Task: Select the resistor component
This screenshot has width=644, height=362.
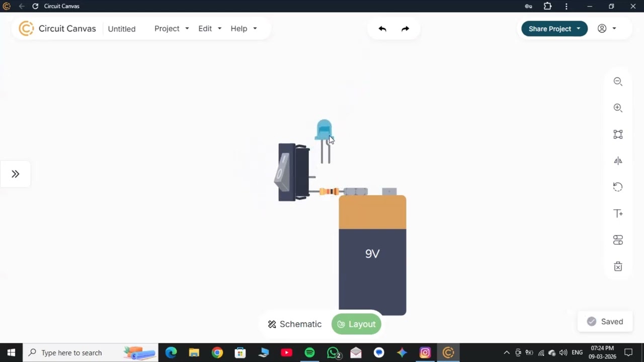Action: tap(329, 192)
